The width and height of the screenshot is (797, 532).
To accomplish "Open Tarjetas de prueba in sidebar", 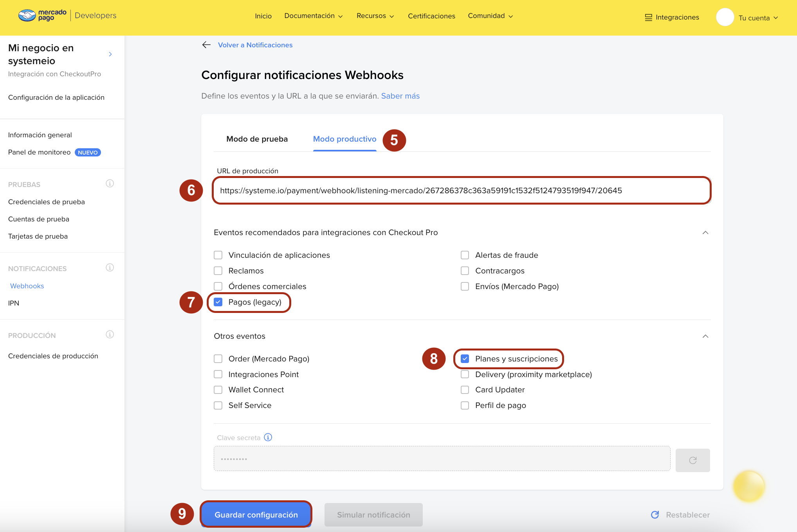I will 38,236.
